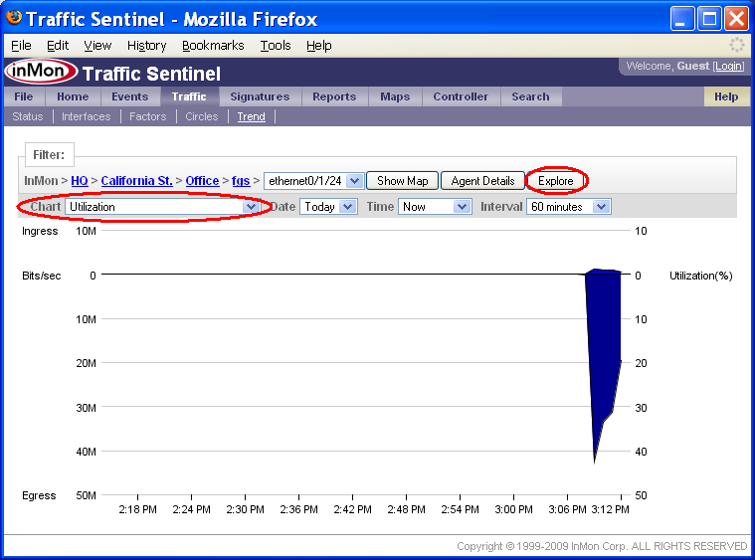Follow the California St. breadcrumb link
Image resolution: width=755 pixels, height=560 pixels.
click(136, 181)
